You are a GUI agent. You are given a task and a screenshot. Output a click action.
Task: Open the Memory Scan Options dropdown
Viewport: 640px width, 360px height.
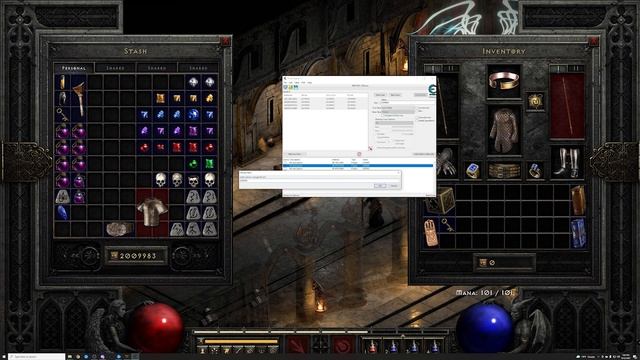point(394,123)
